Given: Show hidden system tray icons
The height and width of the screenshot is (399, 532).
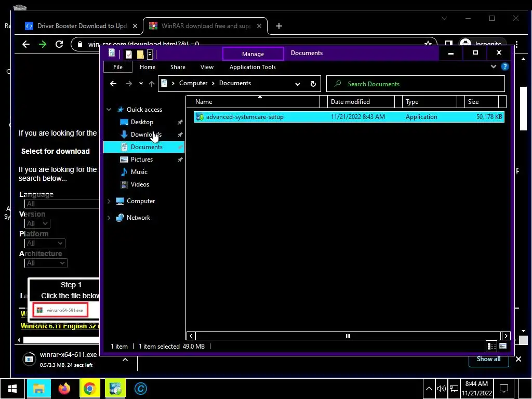Looking at the screenshot, I should (x=429, y=389).
